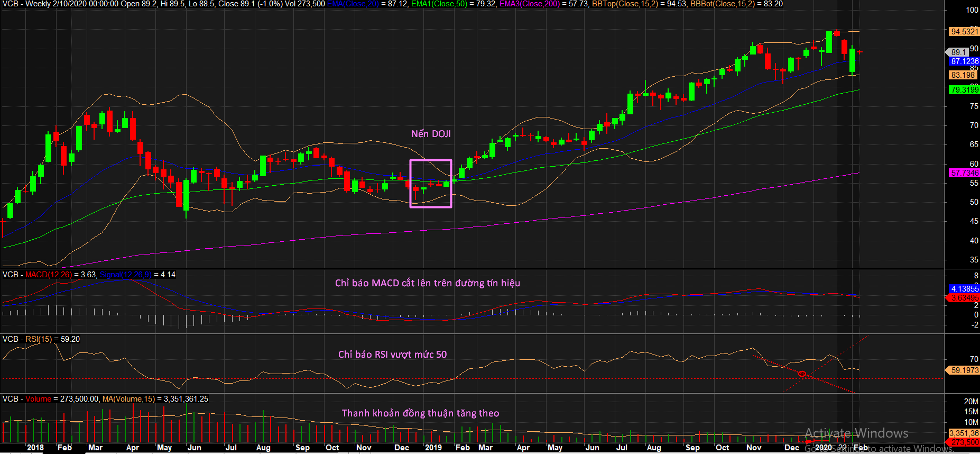The height and width of the screenshot is (454, 980).
Task: Click the orange 83.198 lower band tag
Action: [x=962, y=75]
